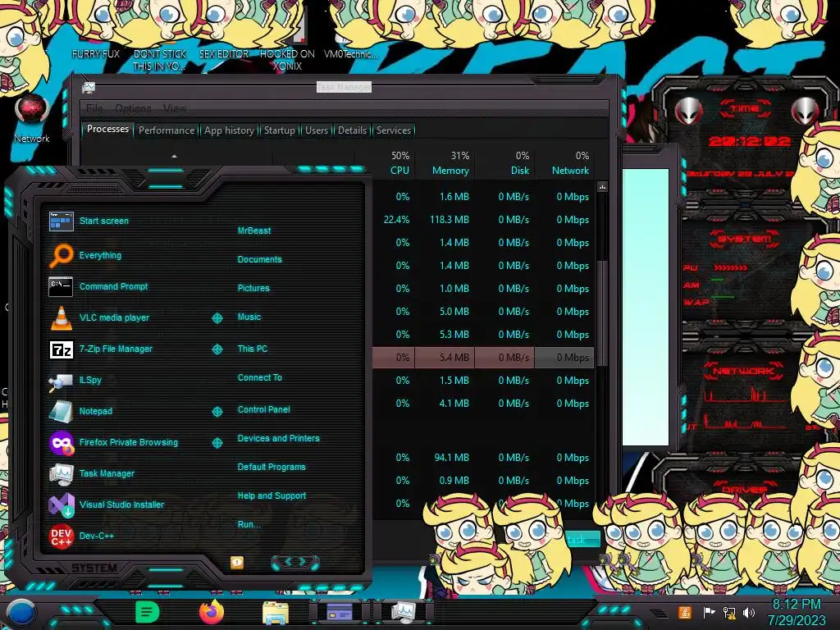
Task: Open Start screen icon in start menu
Action: pyautogui.click(x=61, y=221)
